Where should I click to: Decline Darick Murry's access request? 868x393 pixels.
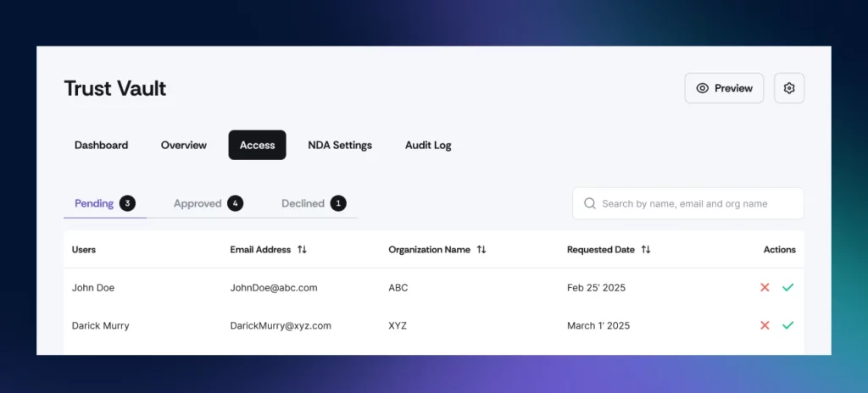765,325
